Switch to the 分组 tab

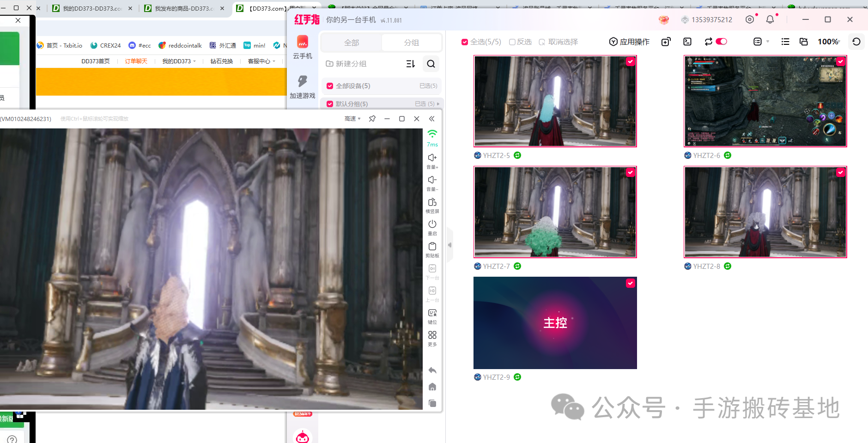[411, 42]
